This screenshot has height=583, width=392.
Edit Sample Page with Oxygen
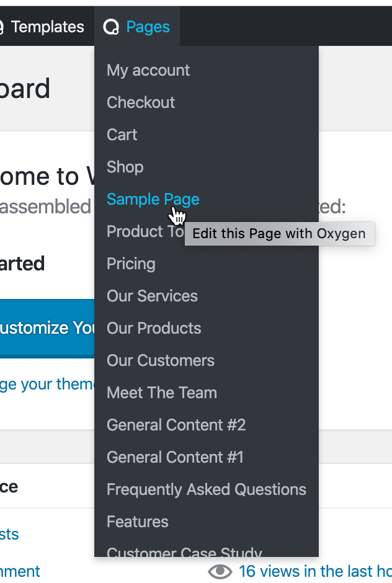point(153,199)
